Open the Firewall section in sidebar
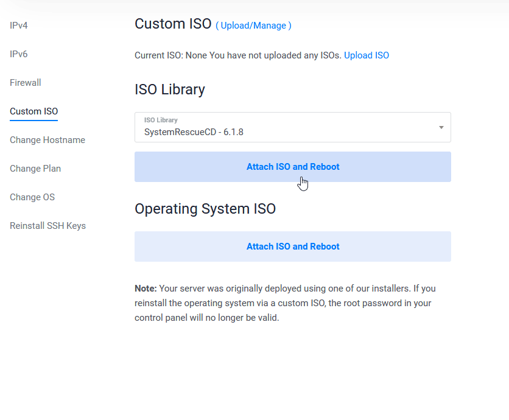 pos(26,83)
